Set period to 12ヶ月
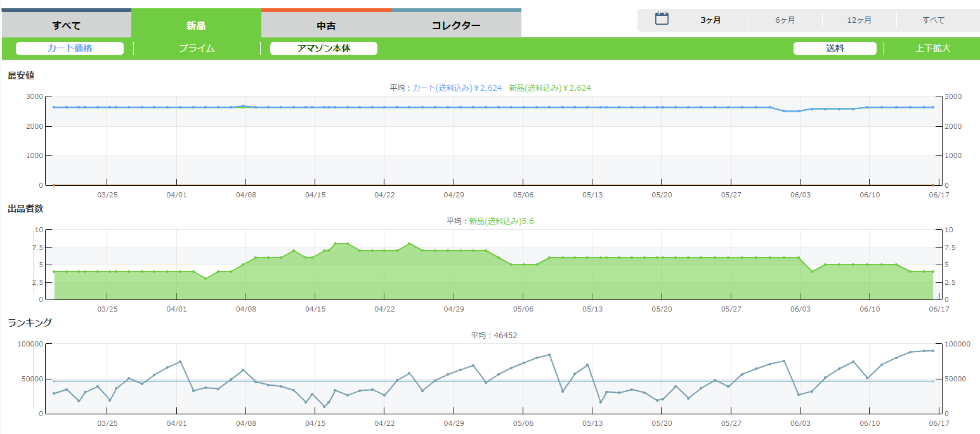The width and height of the screenshot is (980, 434). (x=859, y=20)
